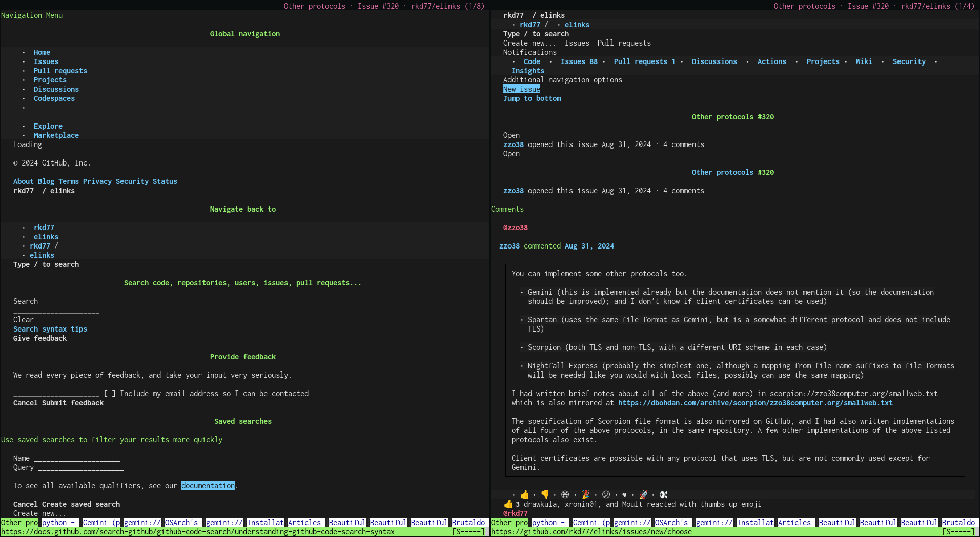The height and width of the screenshot is (537, 980).
Task: Click the About footer link
Action: click(x=24, y=181)
